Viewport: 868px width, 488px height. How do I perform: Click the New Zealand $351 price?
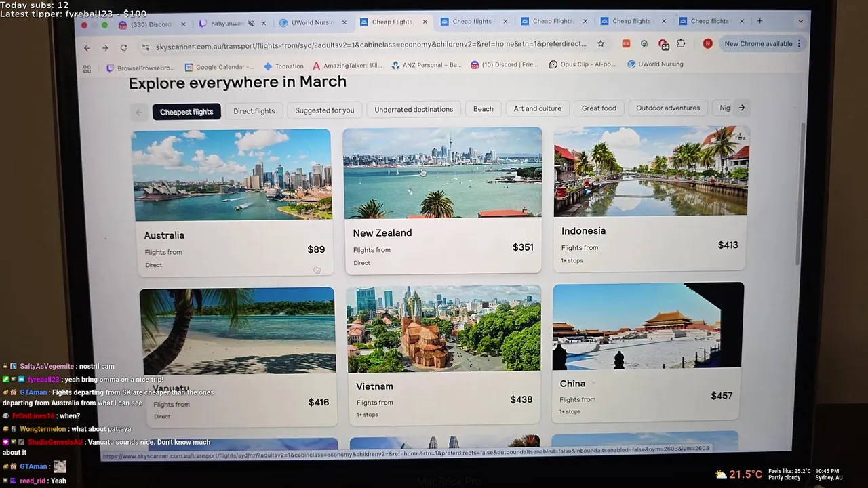(523, 247)
